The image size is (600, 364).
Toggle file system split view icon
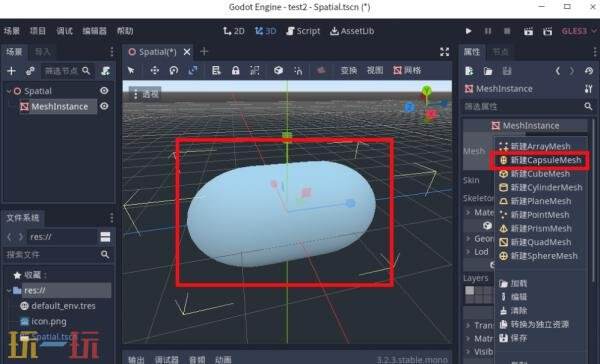(x=105, y=237)
